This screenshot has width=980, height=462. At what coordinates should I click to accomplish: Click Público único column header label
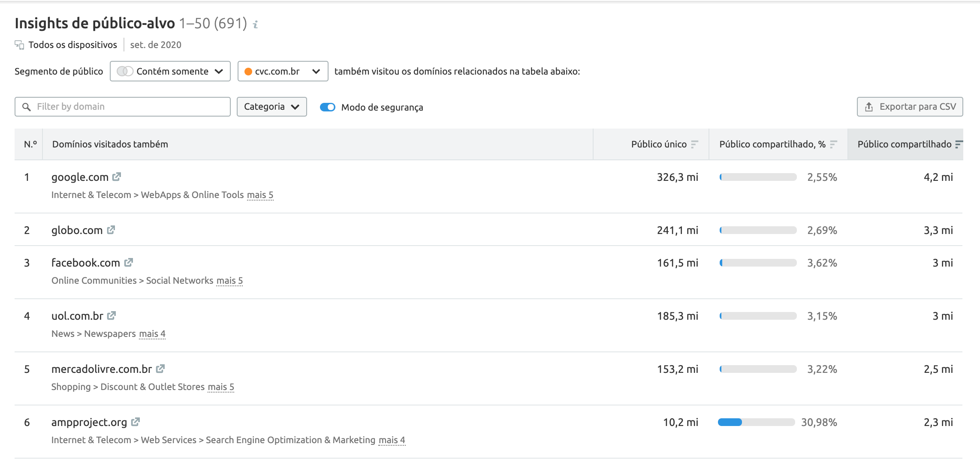coord(659,144)
